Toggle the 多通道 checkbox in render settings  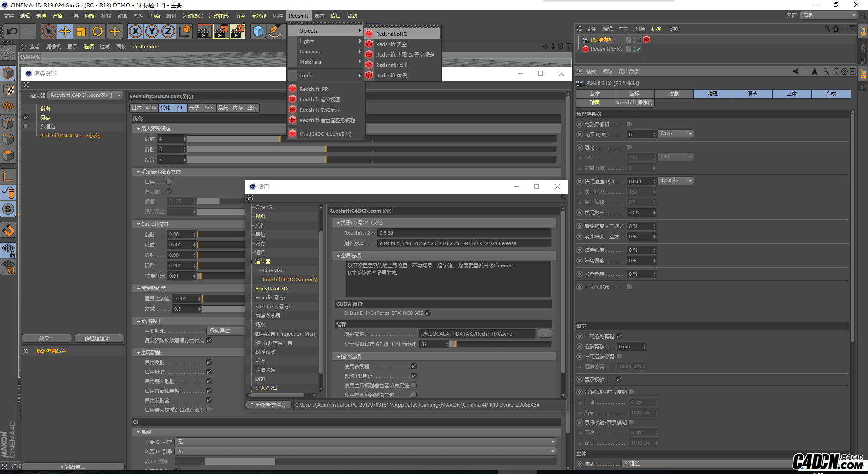pyautogui.click(x=26, y=126)
